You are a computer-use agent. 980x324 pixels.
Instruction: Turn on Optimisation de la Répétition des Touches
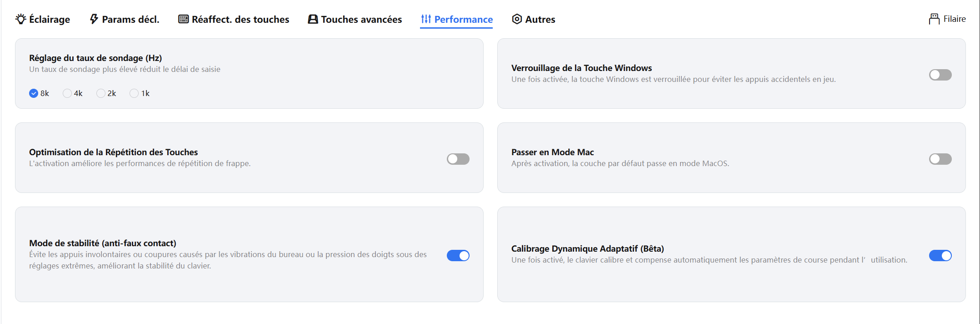pyautogui.click(x=458, y=159)
